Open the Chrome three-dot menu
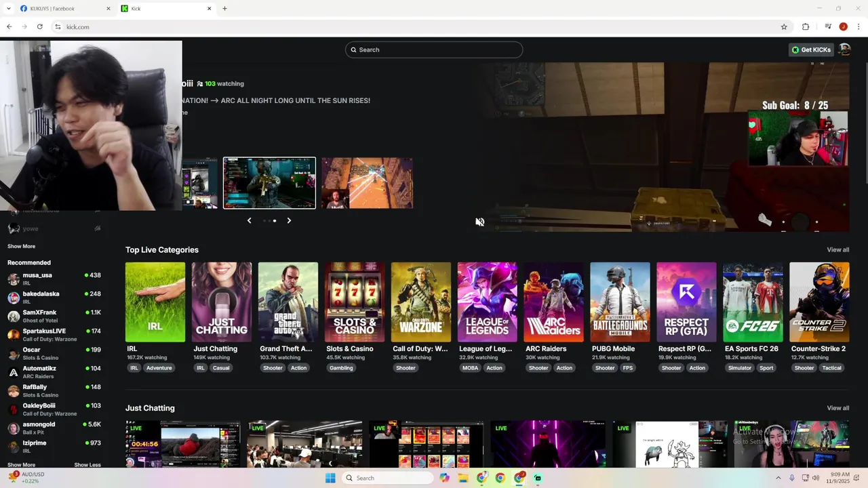868x488 pixels. [858, 27]
